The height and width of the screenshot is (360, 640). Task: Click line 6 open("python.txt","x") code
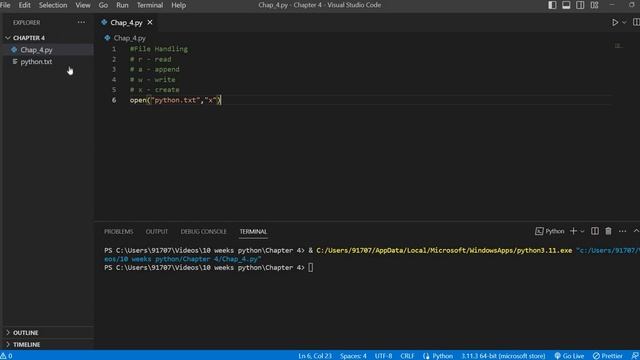176,100
